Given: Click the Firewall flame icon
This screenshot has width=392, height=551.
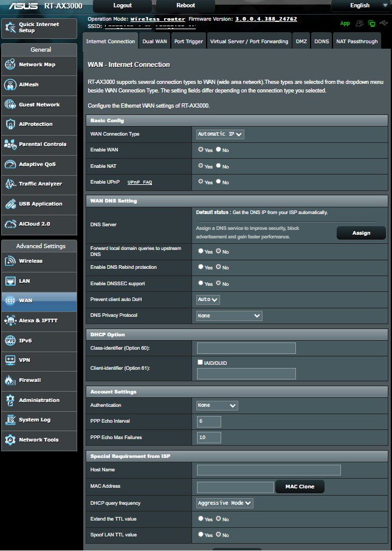Looking at the screenshot, I should pyautogui.click(x=10, y=380).
